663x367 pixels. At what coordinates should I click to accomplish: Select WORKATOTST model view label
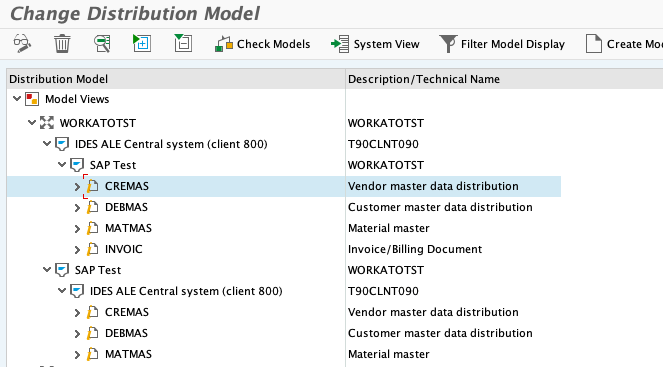(98, 123)
